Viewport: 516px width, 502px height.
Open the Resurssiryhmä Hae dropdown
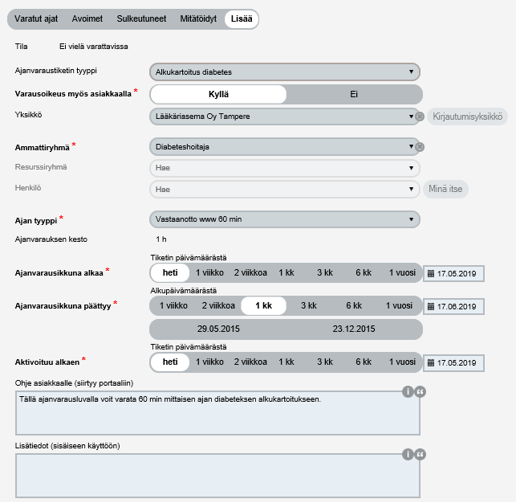click(285, 168)
